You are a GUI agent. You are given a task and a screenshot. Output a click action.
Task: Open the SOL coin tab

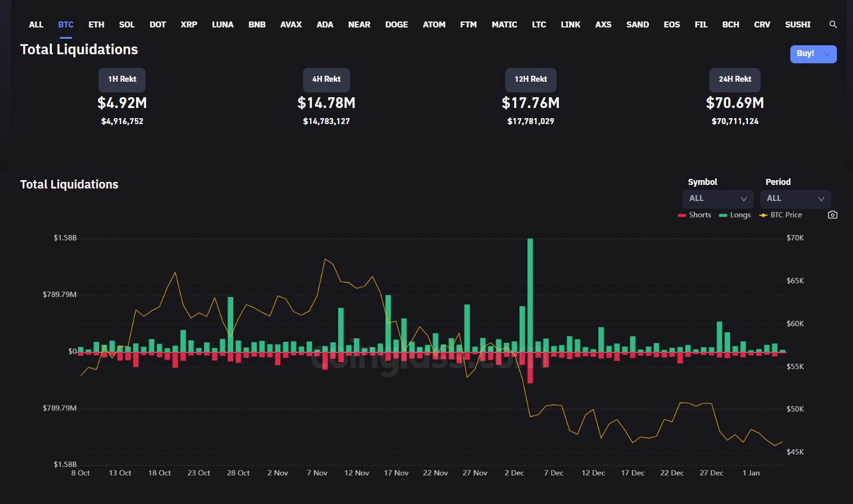pyautogui.click(x=126, y=24)
